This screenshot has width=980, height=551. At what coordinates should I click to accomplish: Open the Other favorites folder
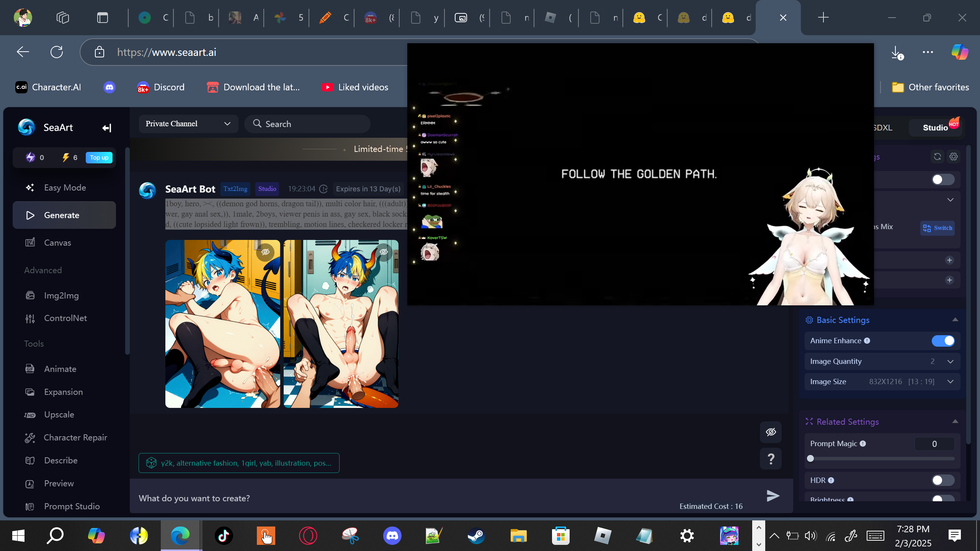(x=930, y=87)
